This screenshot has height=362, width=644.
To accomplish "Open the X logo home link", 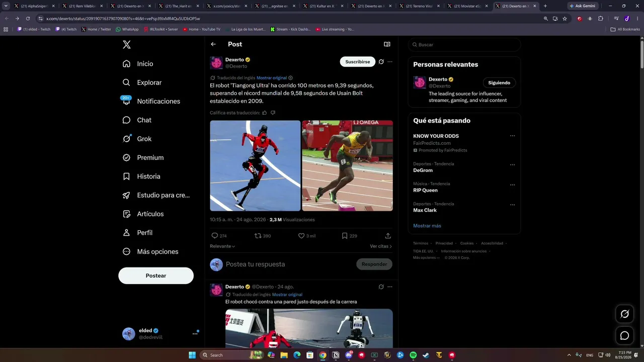I will click(127, 45).
